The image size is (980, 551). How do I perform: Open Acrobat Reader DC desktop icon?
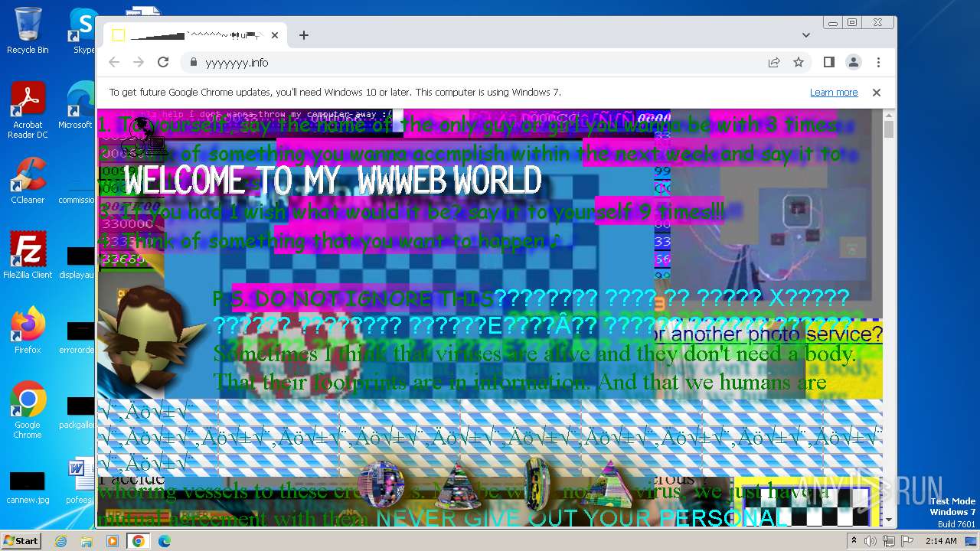coord(28,110)
